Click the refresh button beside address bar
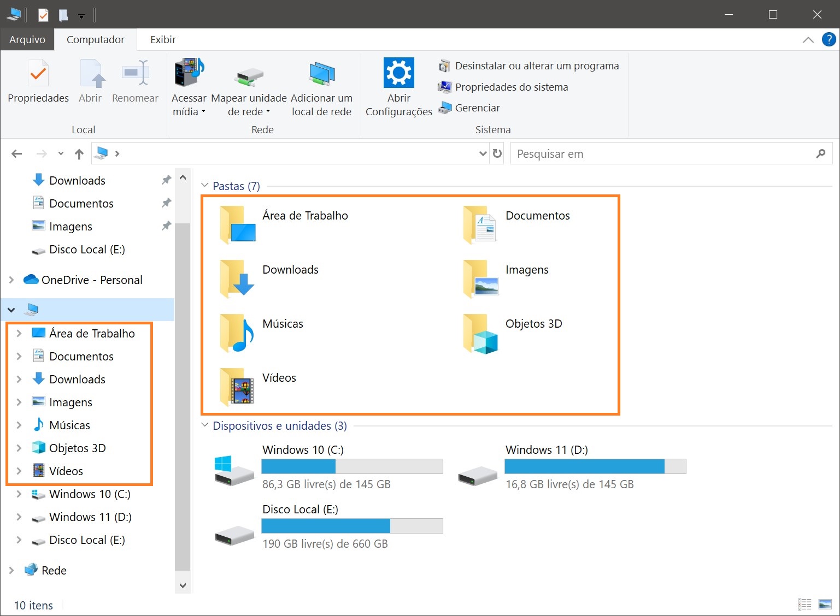The width and height of the screenshot is (840, 616). (x=497, y=154)
